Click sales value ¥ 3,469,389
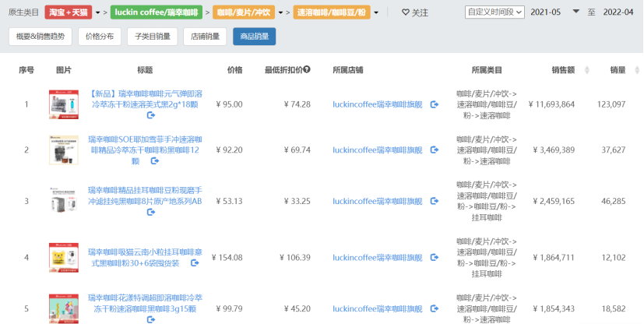 (x=554, y=150)
